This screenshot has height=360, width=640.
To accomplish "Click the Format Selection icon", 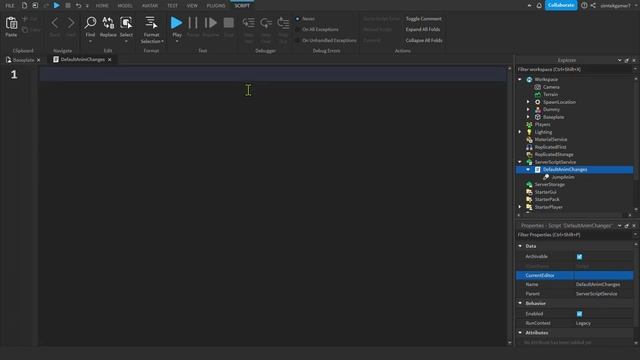I will point(151,22).
